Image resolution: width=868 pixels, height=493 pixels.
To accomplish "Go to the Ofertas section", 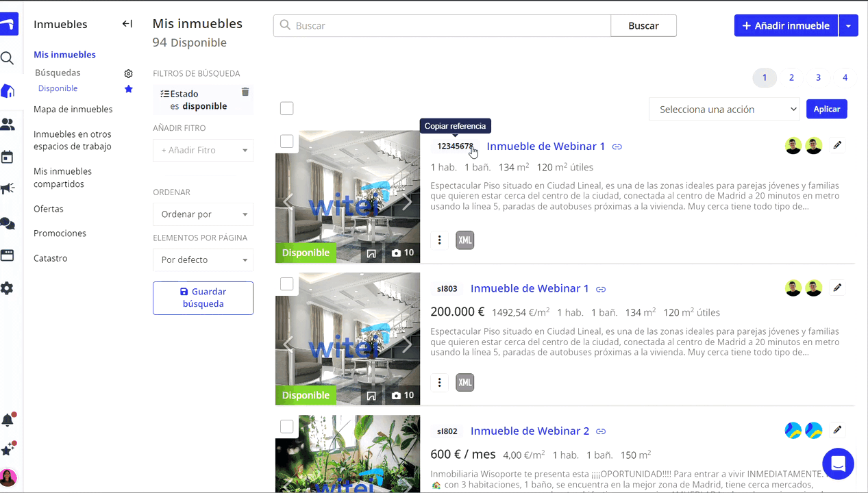I will point(49,209).
